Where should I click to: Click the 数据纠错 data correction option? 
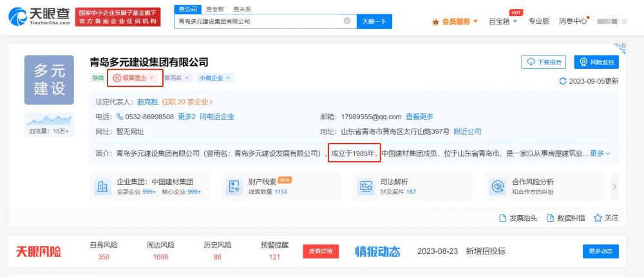click(566, 218)
